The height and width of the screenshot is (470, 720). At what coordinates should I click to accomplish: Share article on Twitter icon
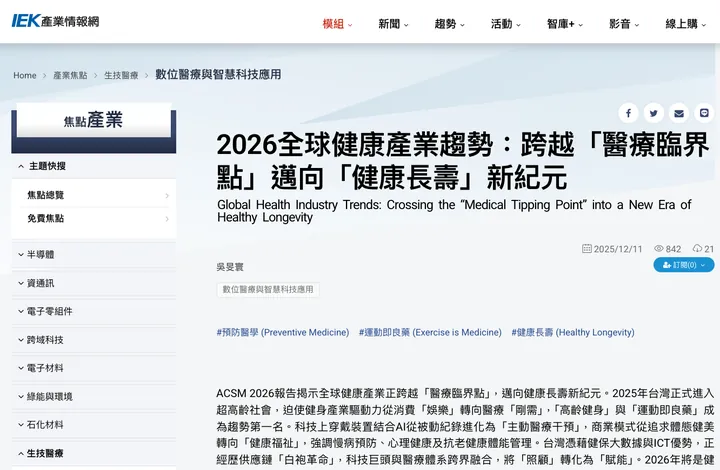653,113
